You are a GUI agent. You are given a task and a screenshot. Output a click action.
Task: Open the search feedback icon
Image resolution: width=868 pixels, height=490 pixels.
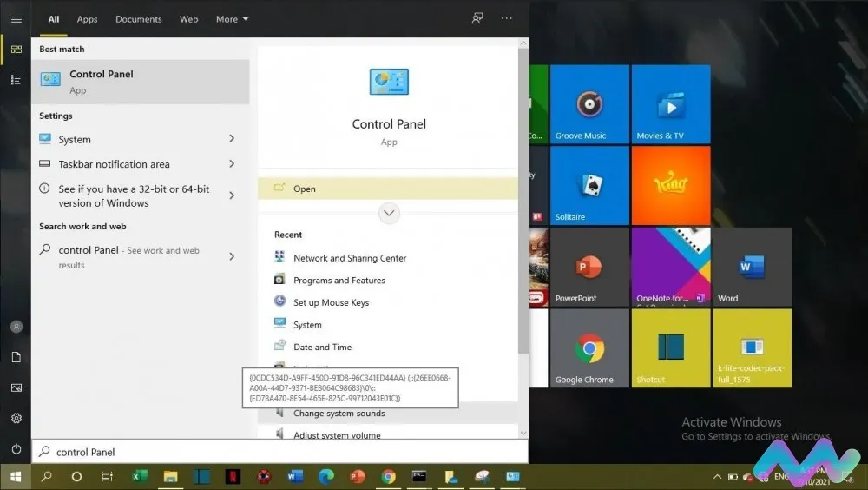477,18
